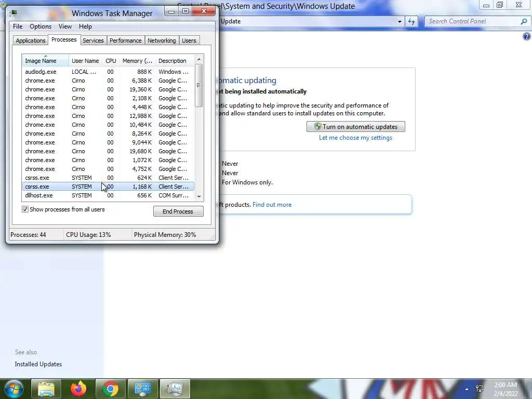Click the Search Control Panel field
Image resolution: width=532 pixels, height=399 pixels.
pos(473,21)
